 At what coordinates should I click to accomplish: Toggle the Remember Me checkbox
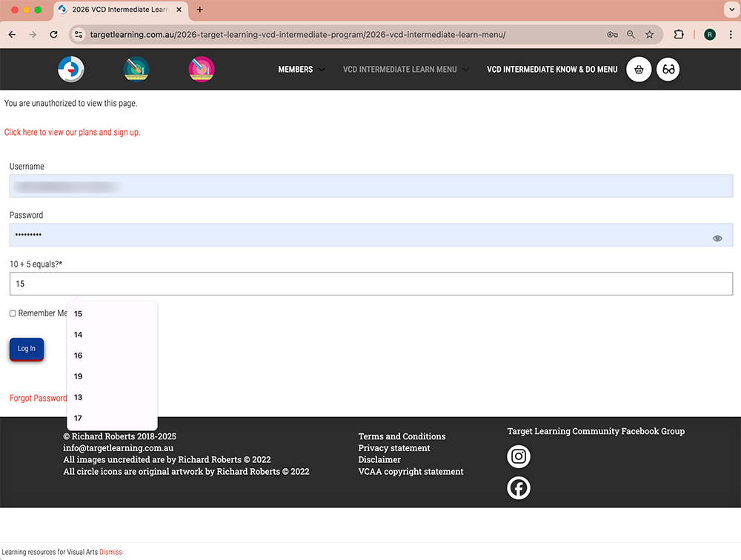pyautogui.click(x=13, y=313)
